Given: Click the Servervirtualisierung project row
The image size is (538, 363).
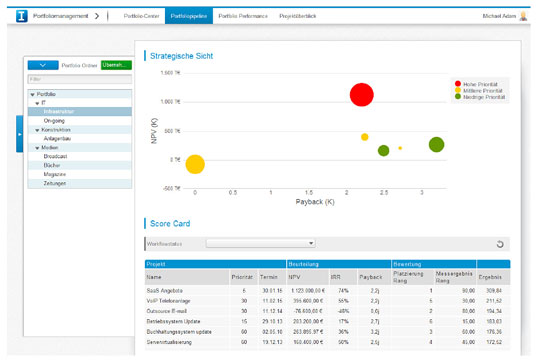Looking at the screenshot, I should coord(327,342).
